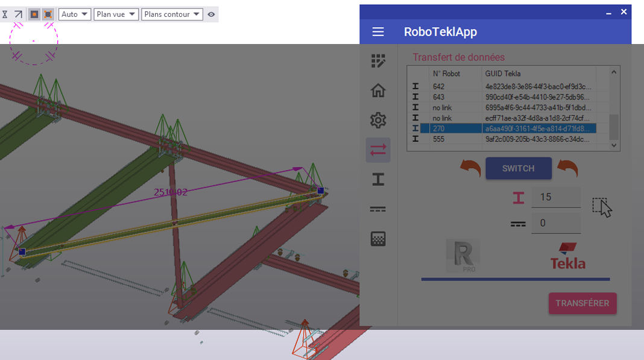Select the highlighted row 270
This screenshot has height=360, width=644.
point(503,128)
